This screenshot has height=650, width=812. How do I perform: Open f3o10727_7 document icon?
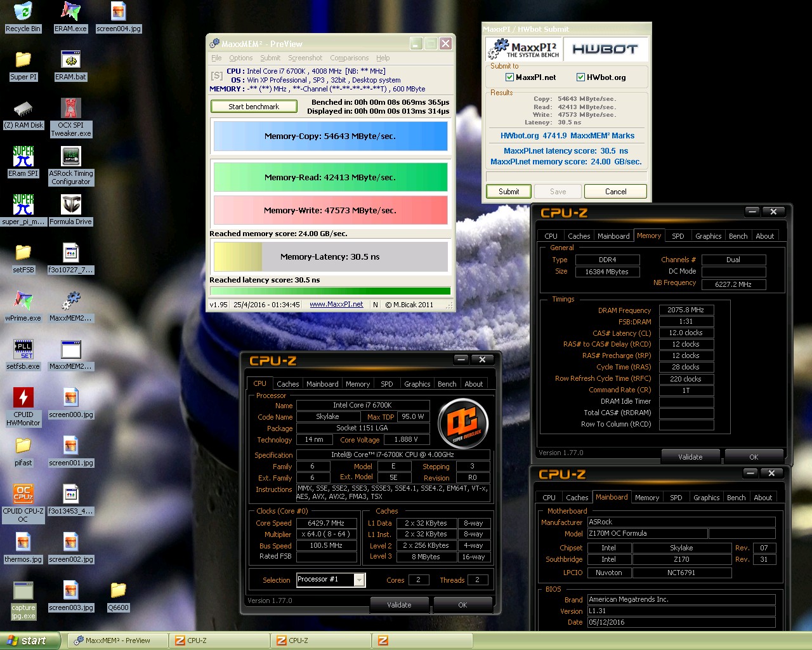pos(70,258)
